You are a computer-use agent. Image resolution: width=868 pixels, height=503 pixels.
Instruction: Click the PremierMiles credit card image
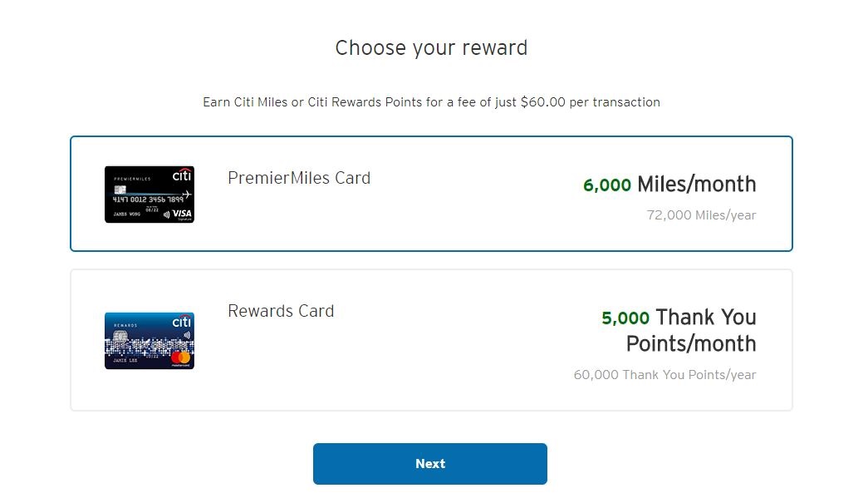150,195
